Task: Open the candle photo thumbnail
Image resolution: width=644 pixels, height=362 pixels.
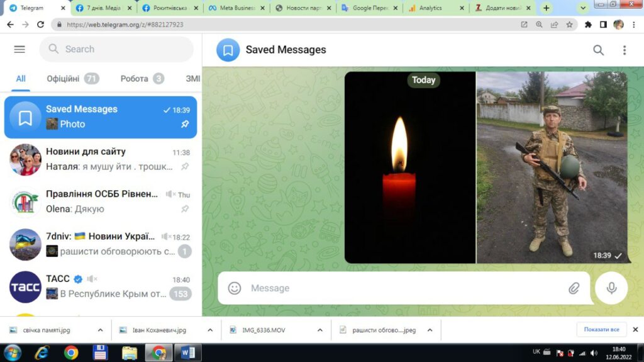Action: [x=410, y=167]
